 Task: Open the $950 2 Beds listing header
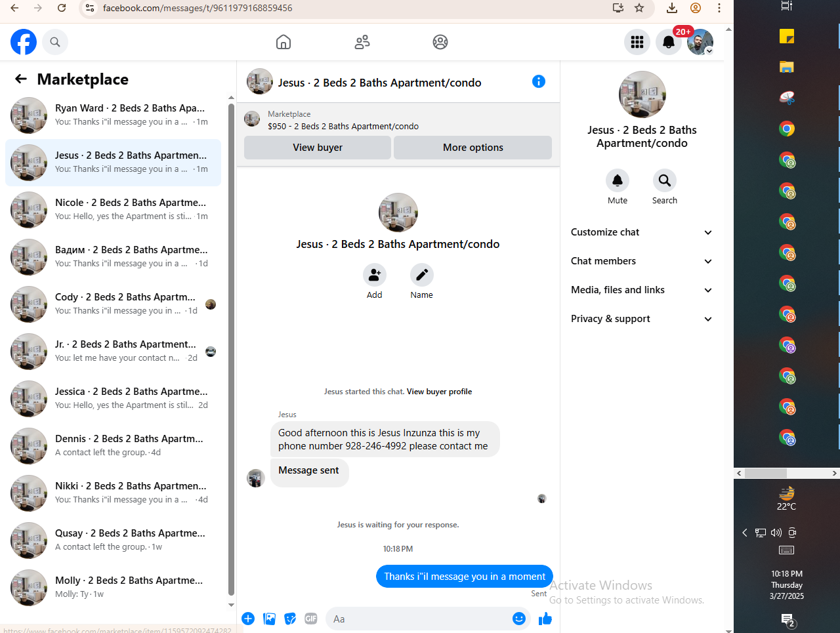click(x=398, y=120)
